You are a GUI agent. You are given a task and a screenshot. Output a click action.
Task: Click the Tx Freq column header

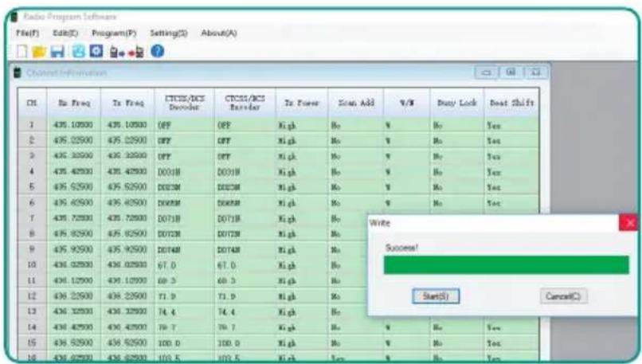(127, 104)
